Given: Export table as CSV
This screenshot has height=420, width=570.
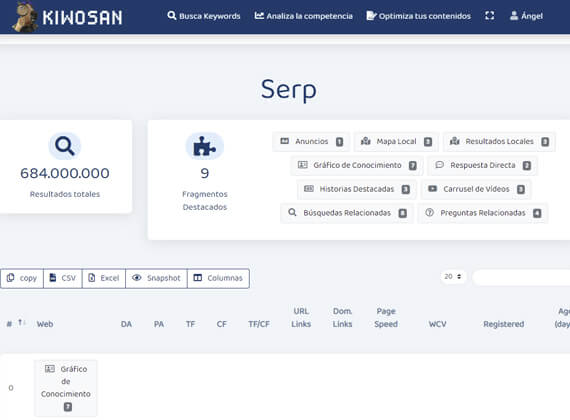Looking at the screenshot, I should 63,278.
